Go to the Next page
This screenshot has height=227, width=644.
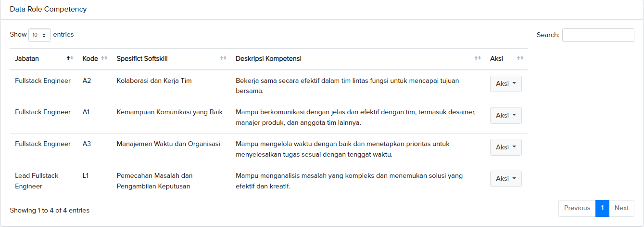tap(621, 208)
